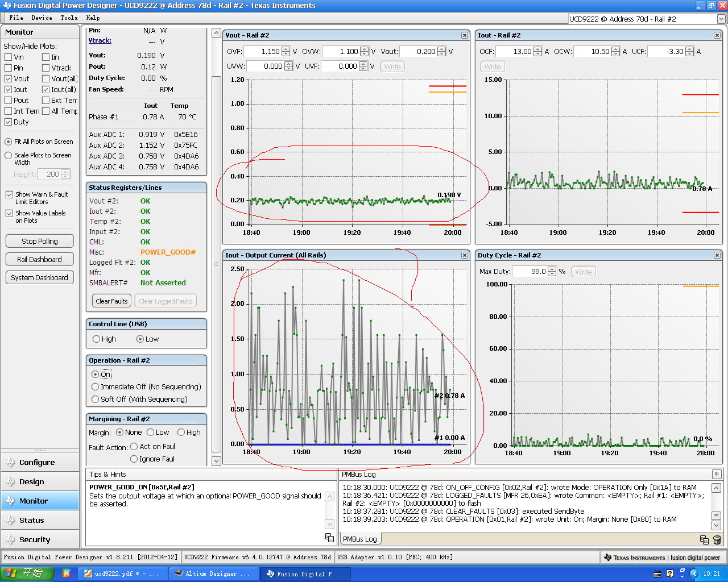Select Scale Plots to Screen Width option
The image size is (728, 582).
[x=9, y=155]
